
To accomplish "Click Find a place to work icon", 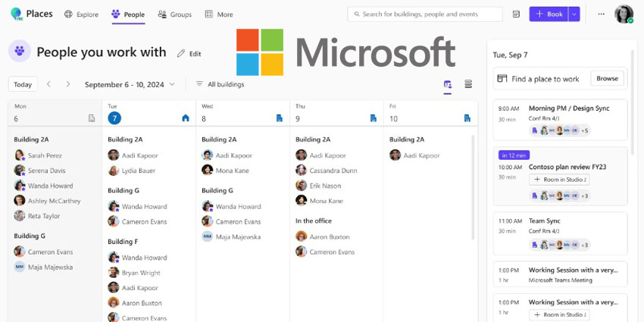I will click(x=502, y=79).
